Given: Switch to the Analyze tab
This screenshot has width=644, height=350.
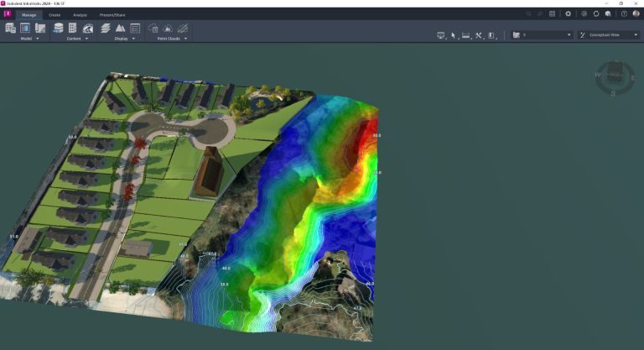Looking at the screenshot, I should coord(80,14).
